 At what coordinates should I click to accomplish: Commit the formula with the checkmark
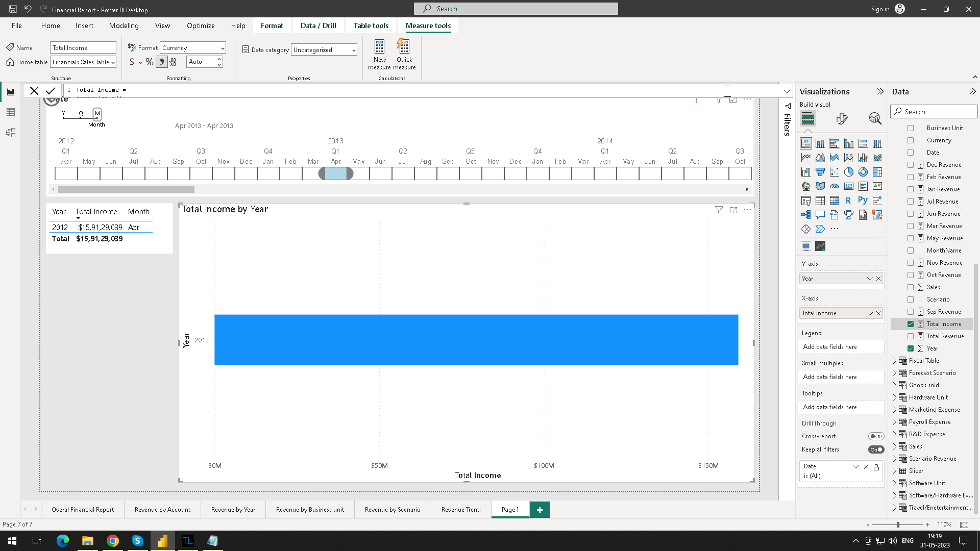(x=50, y=91)
